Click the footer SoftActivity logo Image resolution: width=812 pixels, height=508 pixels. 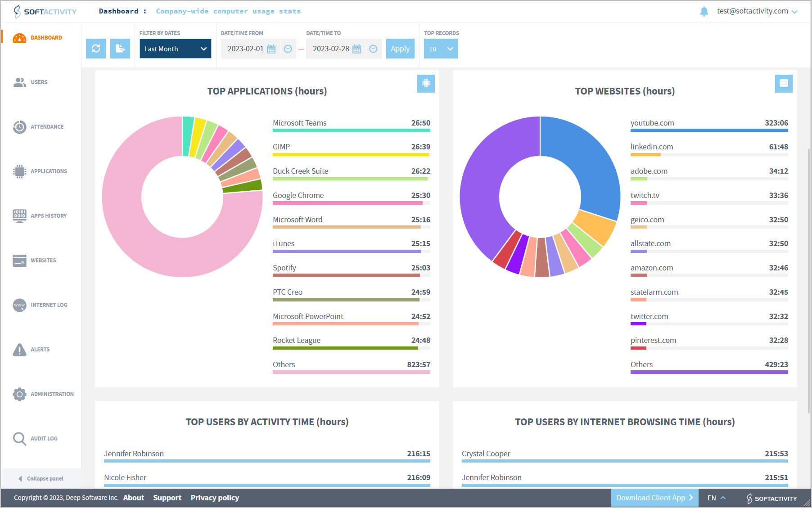tap(771, 498)
